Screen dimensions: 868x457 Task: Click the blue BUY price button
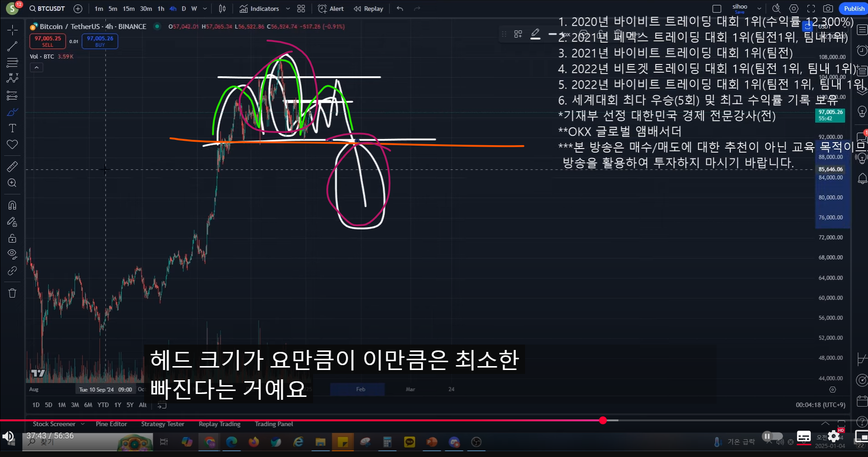click(100, 41)
